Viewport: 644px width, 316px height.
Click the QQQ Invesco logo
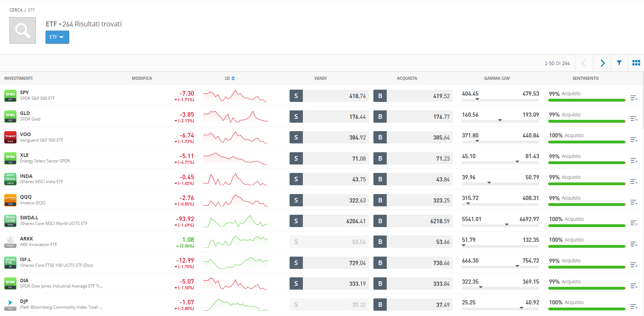10,200
